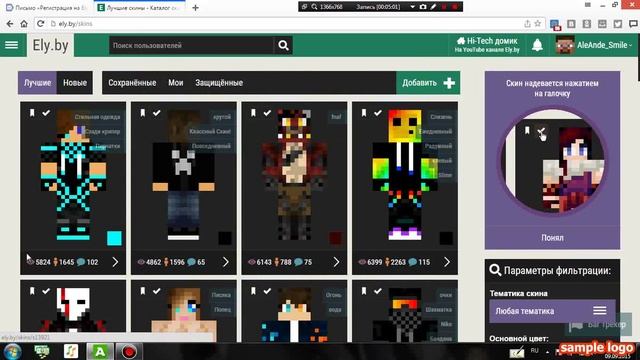Open the Мои skins tab
This screenshot has height=360, width=640.
click(176, 83)
